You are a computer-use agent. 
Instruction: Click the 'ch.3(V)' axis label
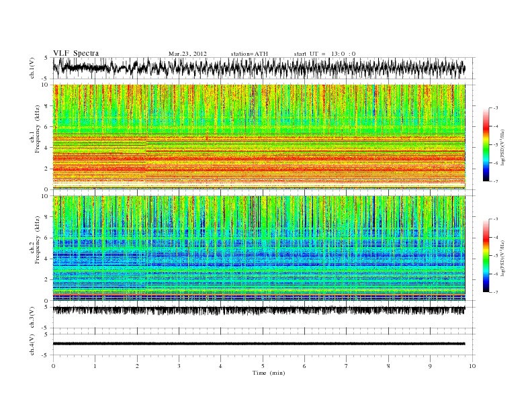point(32,318)
